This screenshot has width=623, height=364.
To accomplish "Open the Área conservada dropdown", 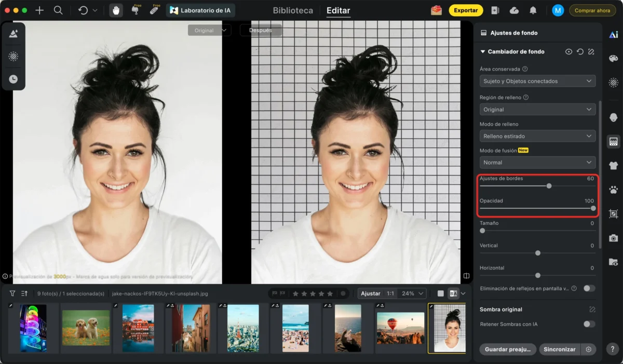I will point(537,81).
